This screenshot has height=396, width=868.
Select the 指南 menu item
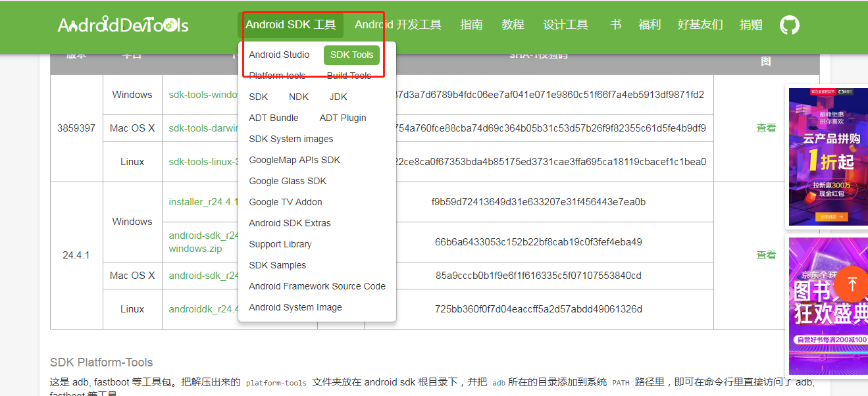click(471, 24)
